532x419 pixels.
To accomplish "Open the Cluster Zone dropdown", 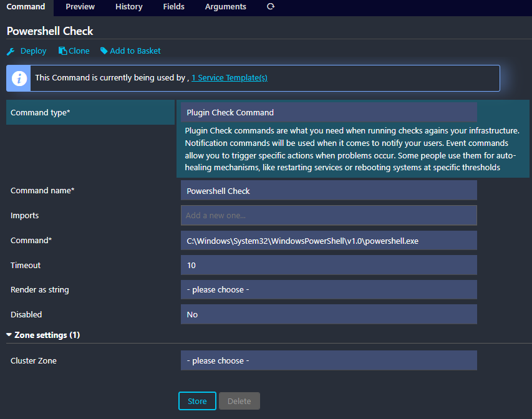I will click(329, 361).
